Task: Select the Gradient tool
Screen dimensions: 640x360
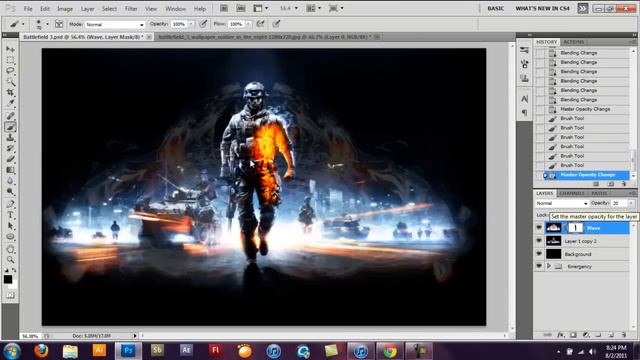Action: pos(10,170)
